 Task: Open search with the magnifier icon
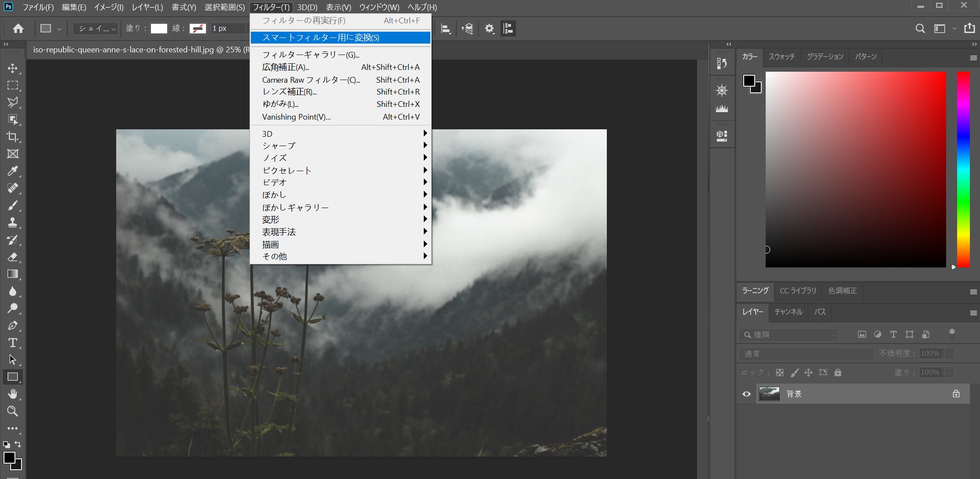pos(920,28)
